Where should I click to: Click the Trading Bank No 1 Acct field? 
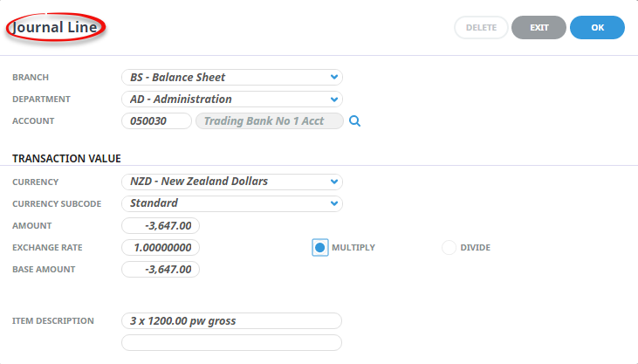pyautogui.click(x=270, y=121)
